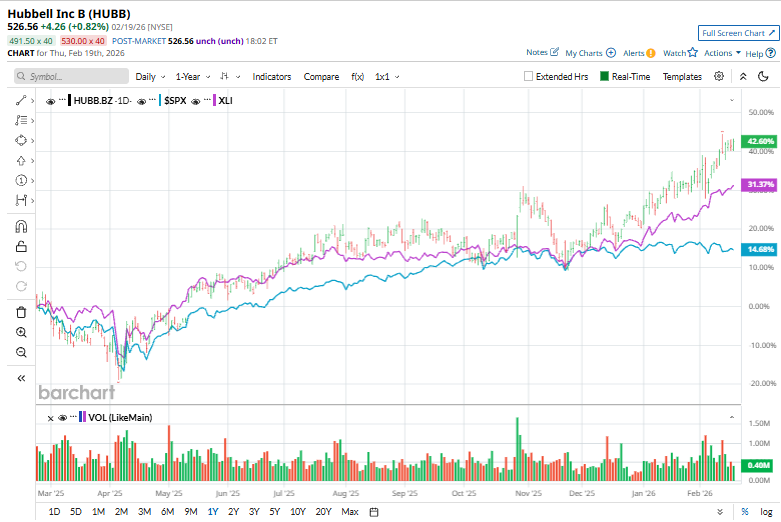Select the 3M time range
This screenshot has height=522, width=781.
(x=144, y=512)
